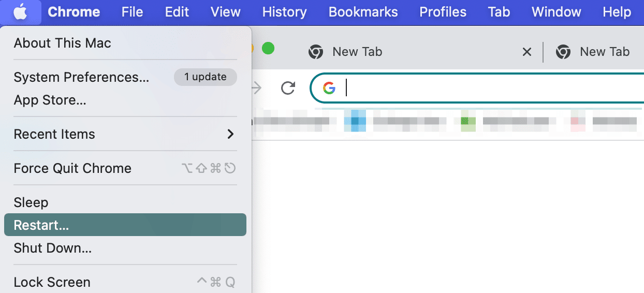The image size is (644, 293).
Task: Open the History menu
Action: pyautogui.click(x=284, y=12)
